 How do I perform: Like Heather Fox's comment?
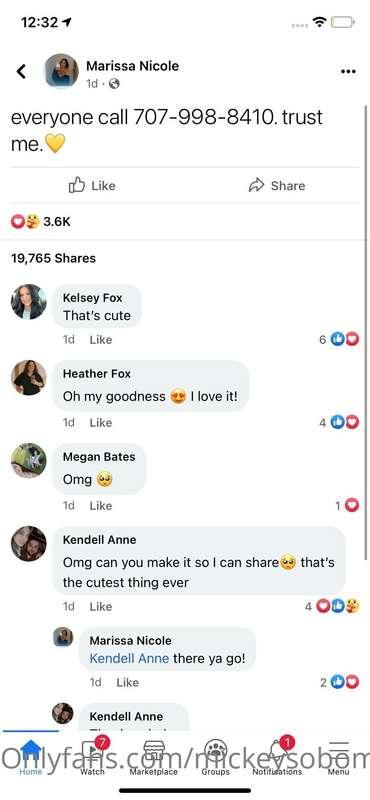[101, 423]
